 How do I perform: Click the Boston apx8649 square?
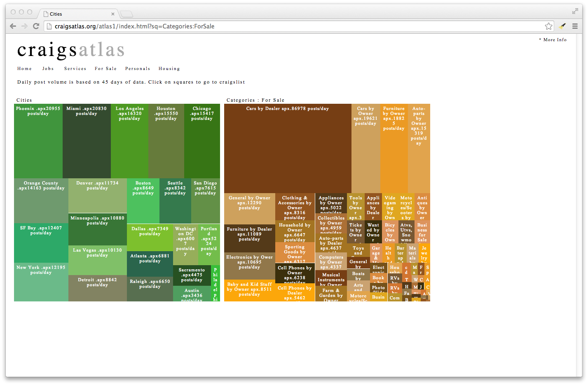click(x=143, y=201)
